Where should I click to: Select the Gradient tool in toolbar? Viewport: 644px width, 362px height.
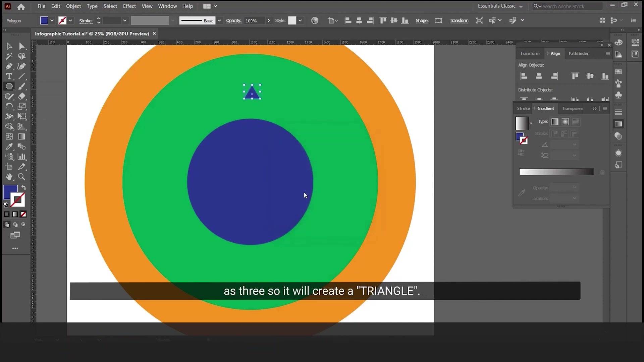[22, 136]
